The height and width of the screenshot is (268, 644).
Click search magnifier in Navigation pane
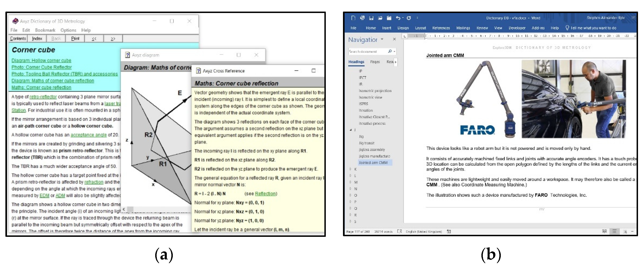point(390,51)
